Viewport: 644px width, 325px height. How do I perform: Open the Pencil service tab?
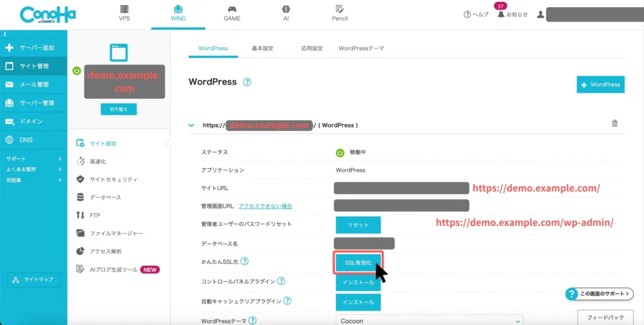point(340,14)
